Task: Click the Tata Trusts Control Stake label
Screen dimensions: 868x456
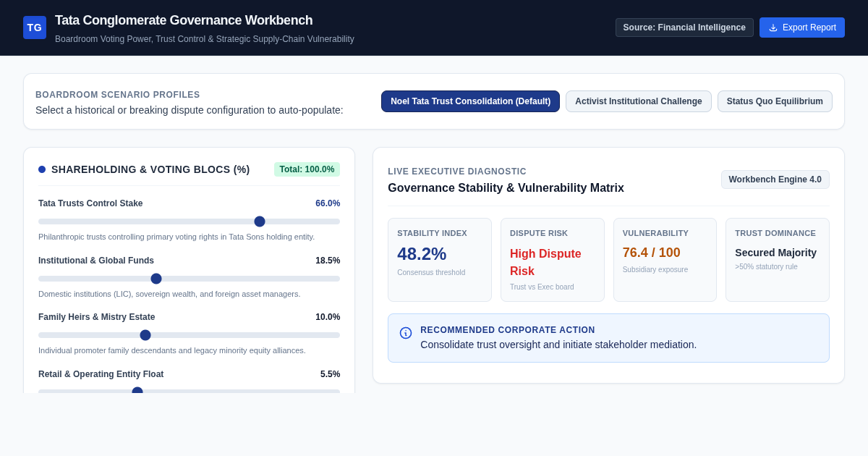Action: tap(90, 203)
